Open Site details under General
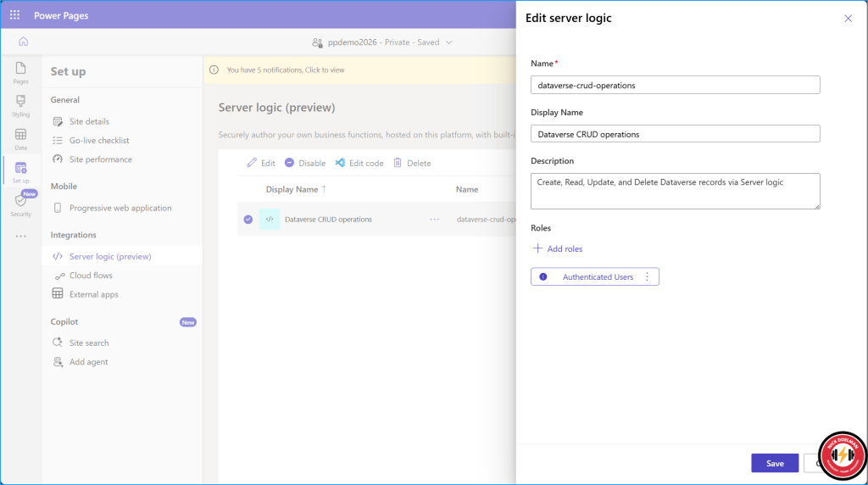Screen dimensions: 868x485 [89, 121]
